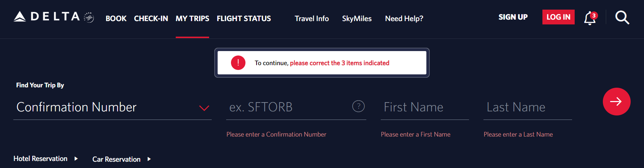This screenshot has height=168, width=644.
Task: Click the red exclamation alert icon
Action: (238, 63)
